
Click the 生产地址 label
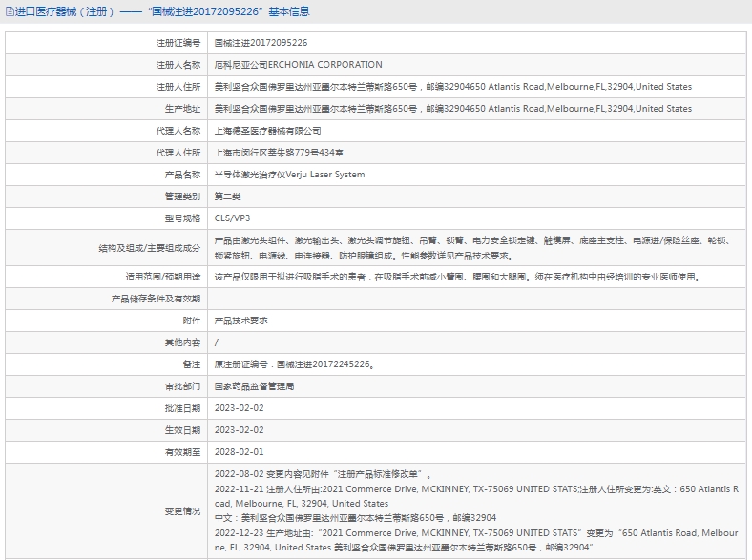click(x=182, y=109)
